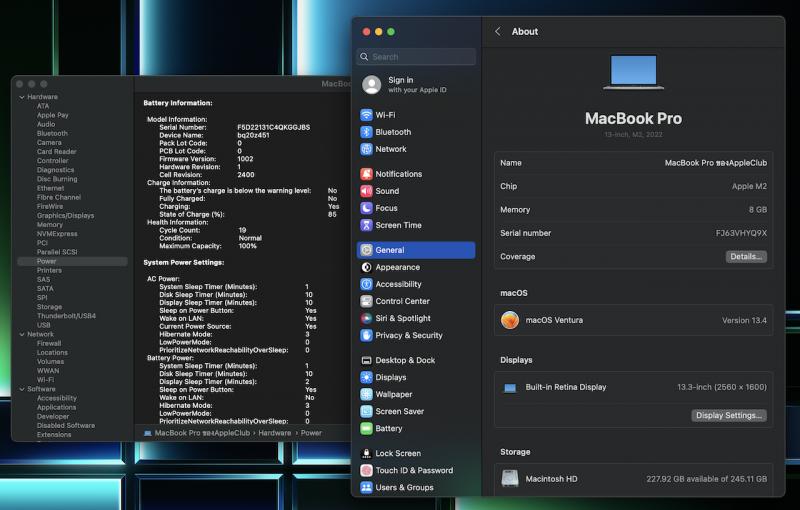
Task: Click Screen Saver icon
Action: click(366, 411)
